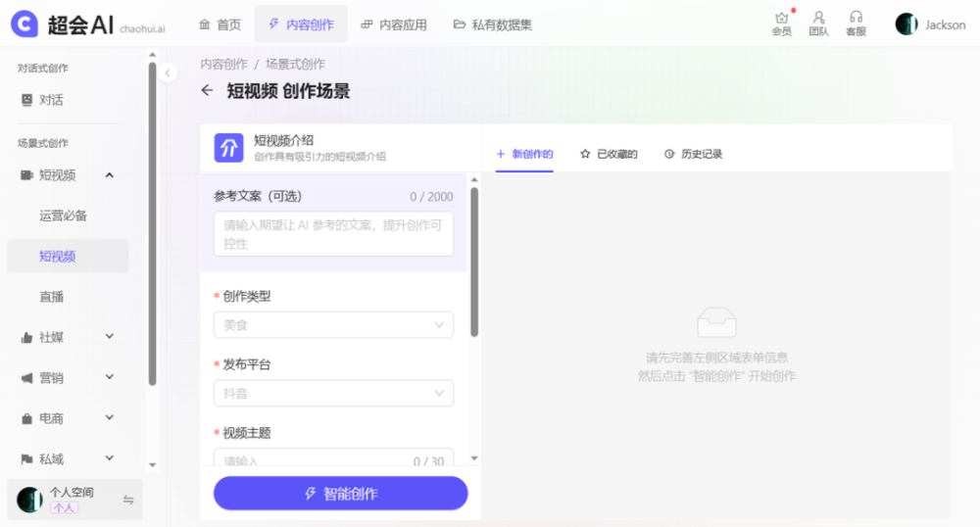
Task: Open the 发布平台 dropdown showing 抖音
Action: click(x=333, y=393)
